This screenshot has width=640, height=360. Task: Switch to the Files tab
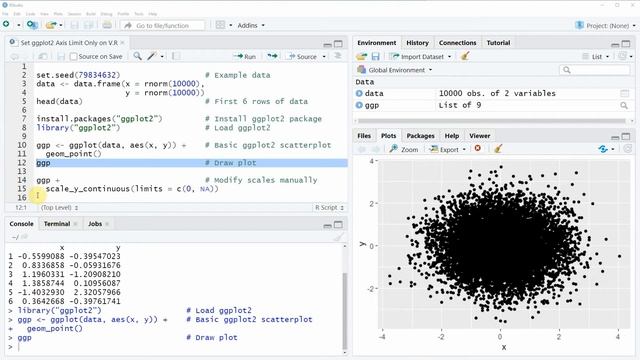coord(364,136)
